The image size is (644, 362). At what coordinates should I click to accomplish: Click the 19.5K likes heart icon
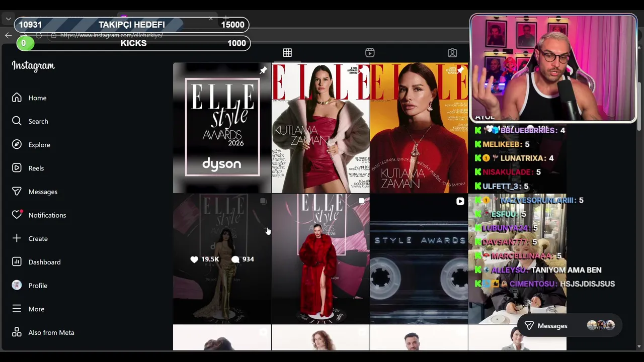194,259
